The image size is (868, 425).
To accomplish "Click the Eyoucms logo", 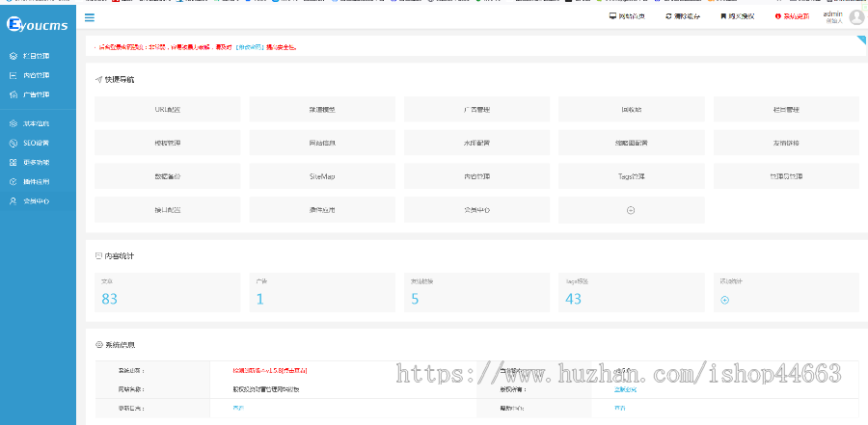I will (38, 24).
